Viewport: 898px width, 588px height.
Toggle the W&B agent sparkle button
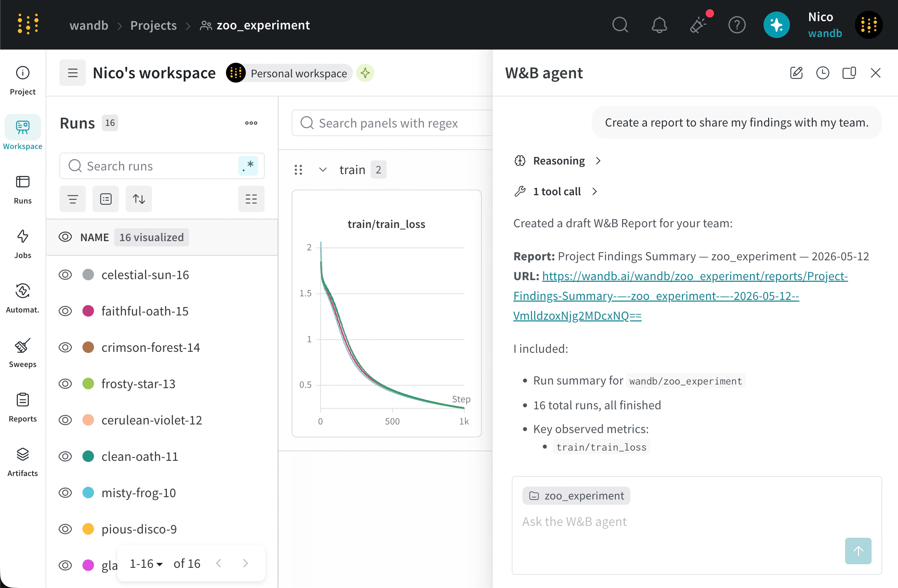[776, 25]
